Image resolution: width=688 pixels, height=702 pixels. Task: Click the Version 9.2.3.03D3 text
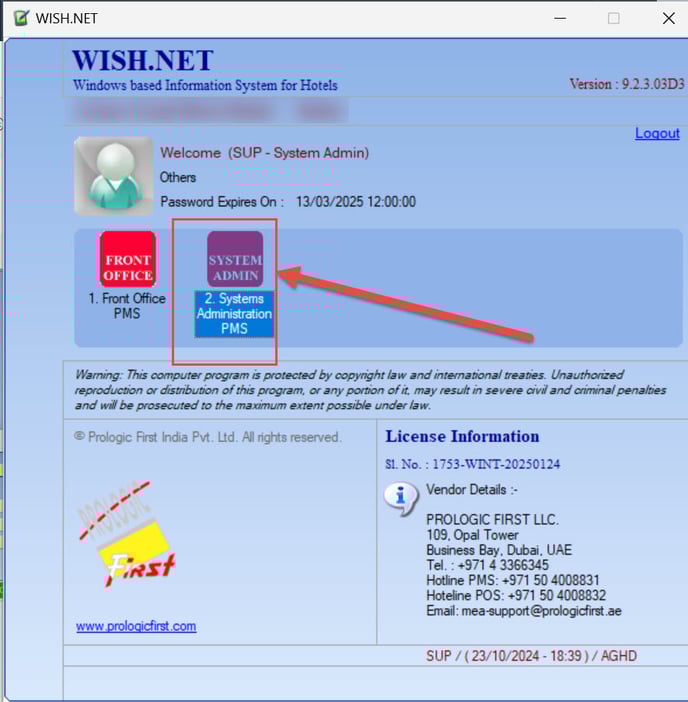[x=627, y=84]
